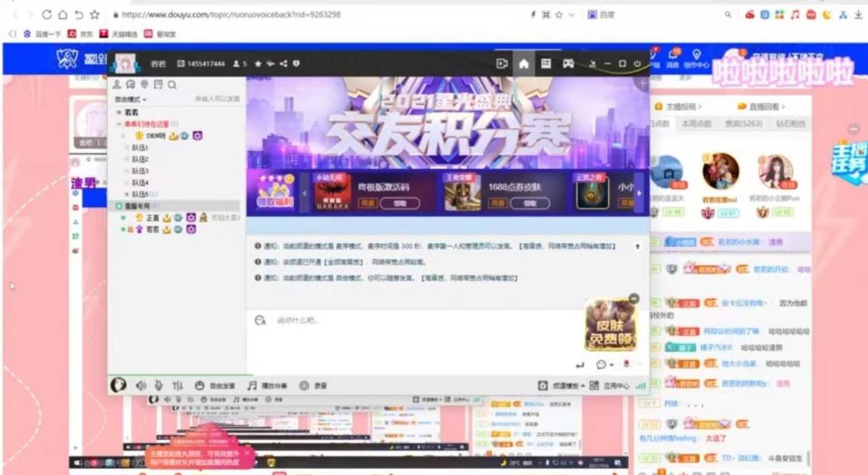Select the 若若 root channel
868x475 pixels.
point(131,113)
